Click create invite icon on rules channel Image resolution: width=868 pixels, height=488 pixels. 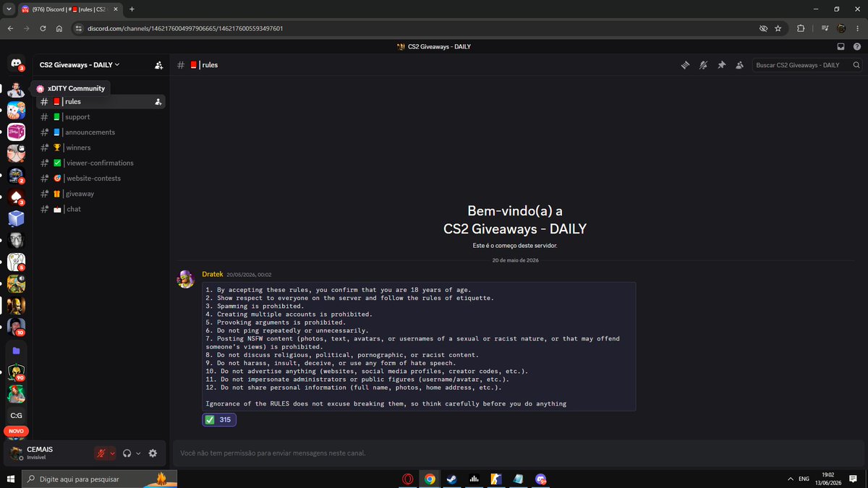coord(158,102)
